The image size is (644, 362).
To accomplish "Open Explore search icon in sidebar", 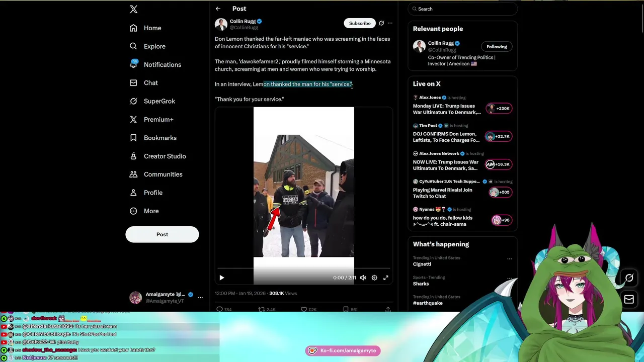I will pyautogui.click(x=133, y=46).
